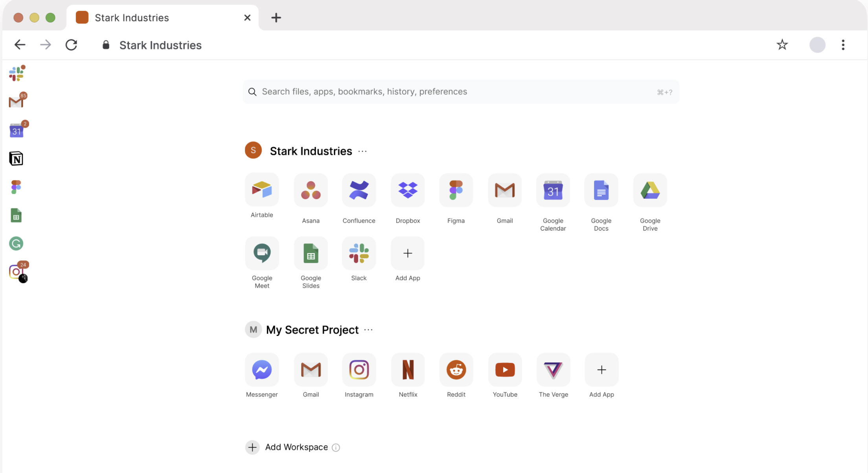The image size is (868, 473).
Task: Launch Asana app
Action: pyautogui.click(x=311, y=190)
